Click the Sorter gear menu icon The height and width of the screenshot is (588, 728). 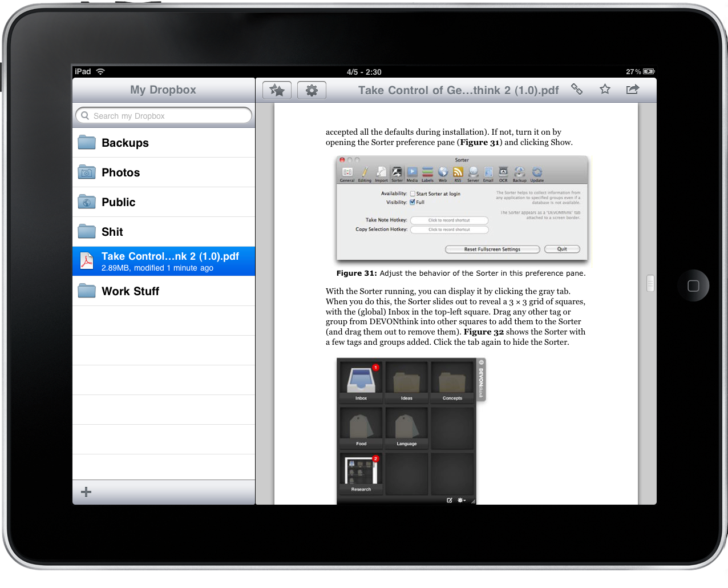pyautogui.click(x=462, y=500)
